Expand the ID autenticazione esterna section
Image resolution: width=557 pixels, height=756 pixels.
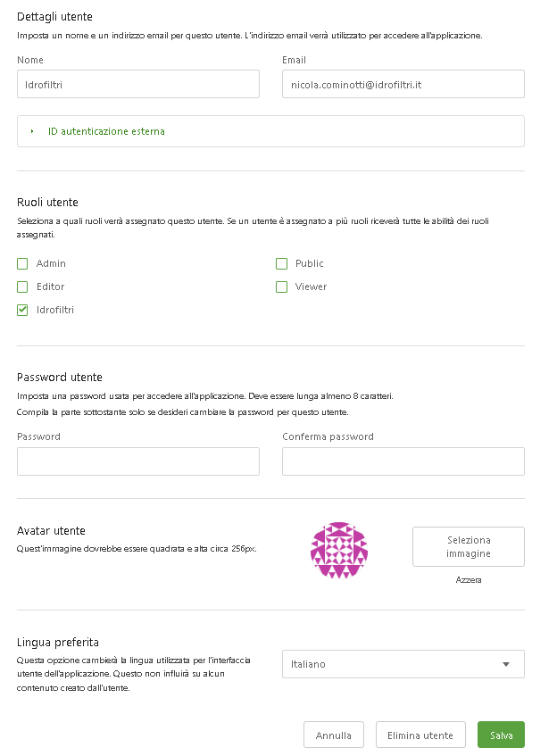click(x=106, y=131)
